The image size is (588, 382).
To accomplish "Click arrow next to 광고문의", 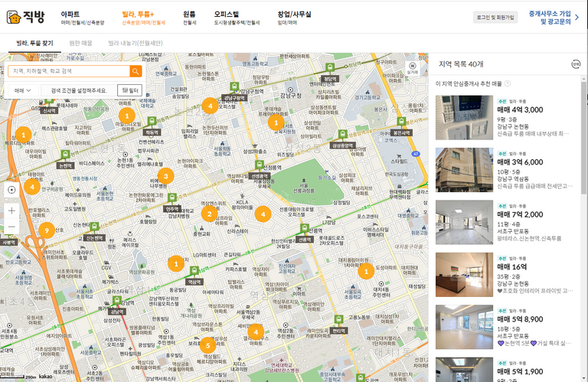I will pyautogui.click(x=577, y=18).
